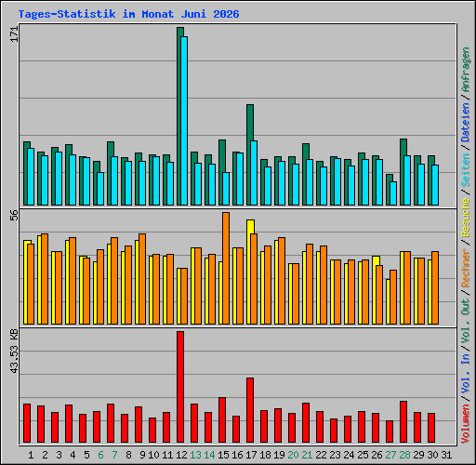The width and height of the screenshot is (476, 465).
Task: Click the x-axis day label '12'
Action: point(182,455)
